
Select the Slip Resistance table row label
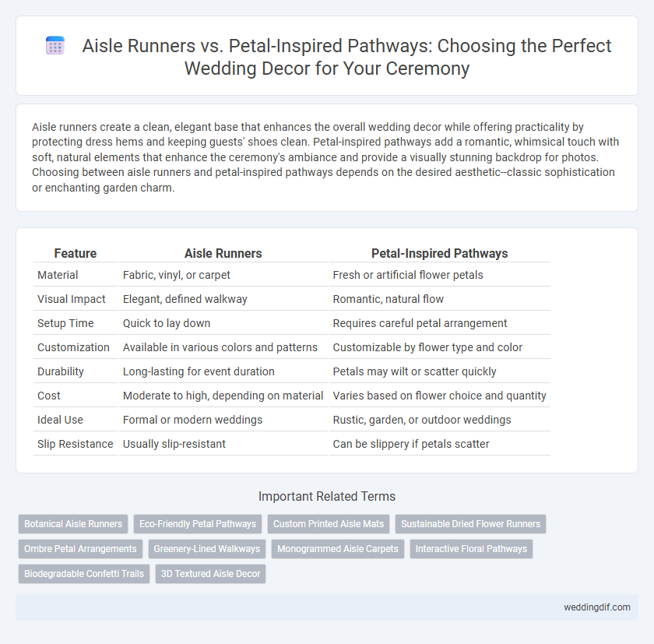pyautogui.click(x=75, y=444)
